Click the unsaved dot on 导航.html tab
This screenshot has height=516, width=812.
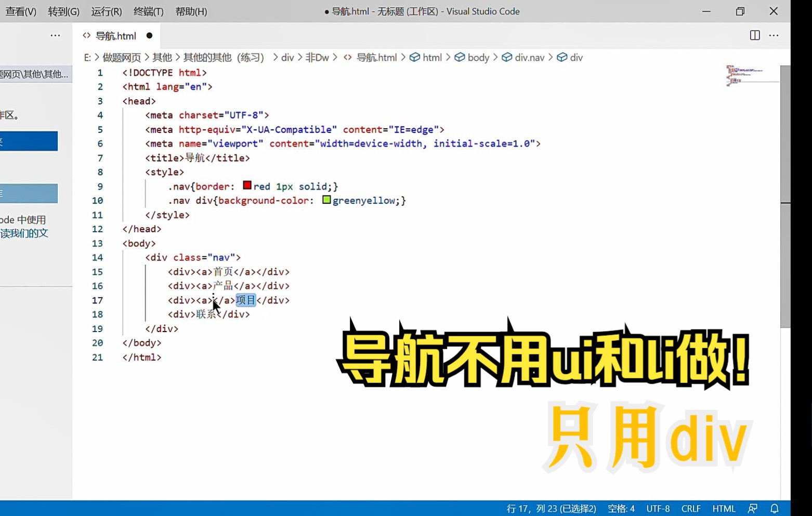pos(149,36)
